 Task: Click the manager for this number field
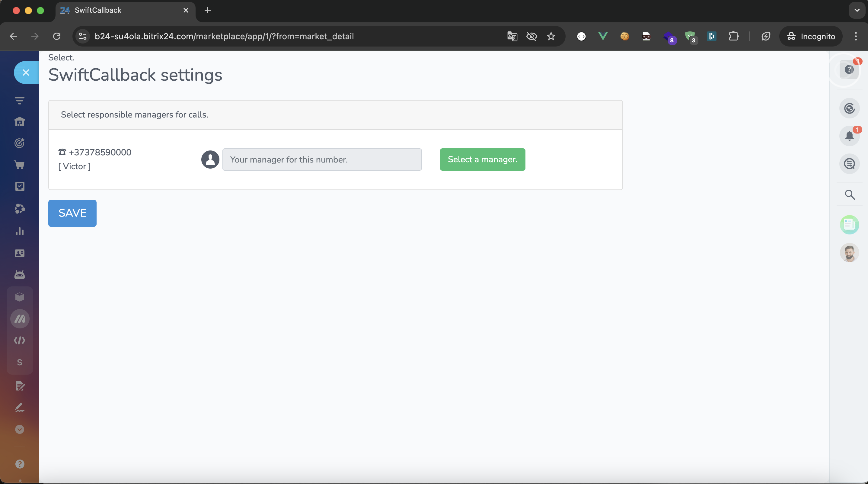pos(322,160)
